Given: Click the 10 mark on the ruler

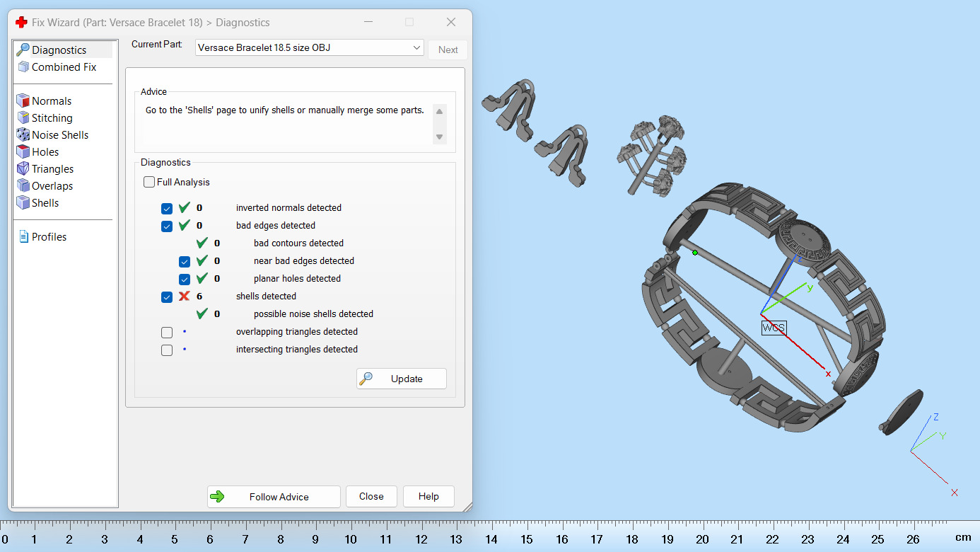Looking at the screenshot, I should (x=351, y=539).
